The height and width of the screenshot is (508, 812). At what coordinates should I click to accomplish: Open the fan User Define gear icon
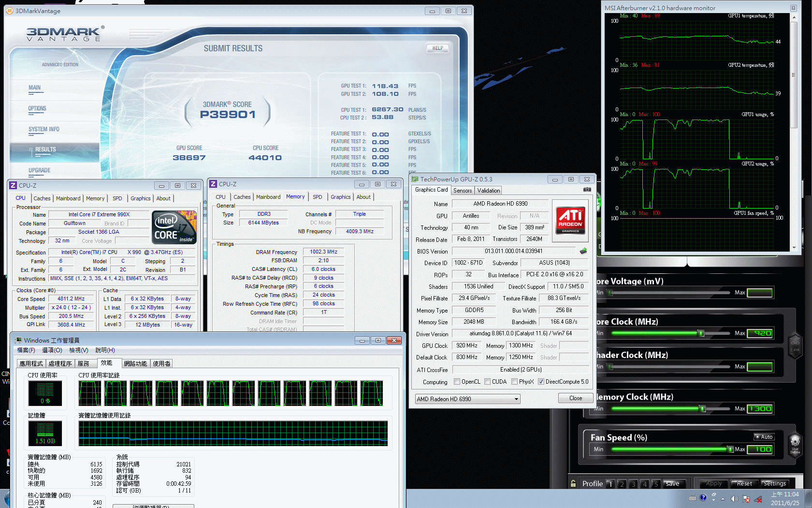coord(795,444)
